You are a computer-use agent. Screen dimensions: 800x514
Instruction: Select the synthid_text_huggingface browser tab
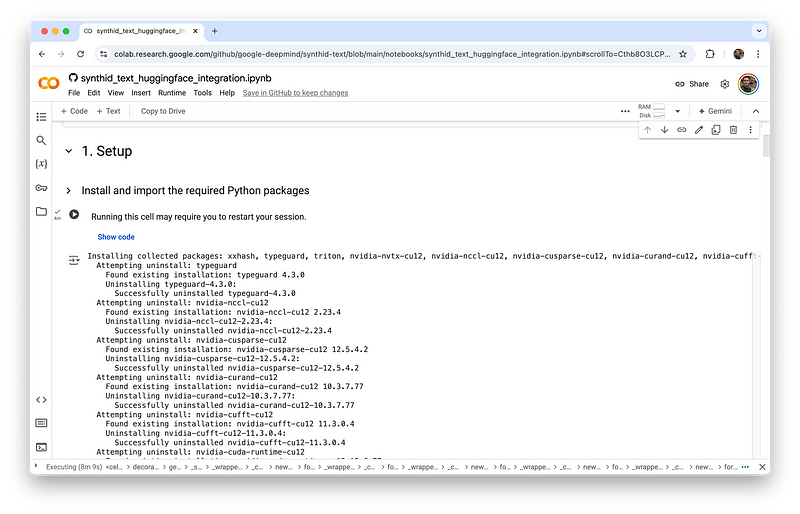click(x=142, y=31)
